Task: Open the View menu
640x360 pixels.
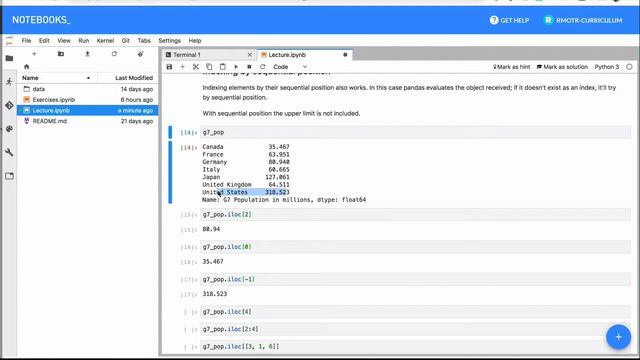Action: (x=64, y=40)
